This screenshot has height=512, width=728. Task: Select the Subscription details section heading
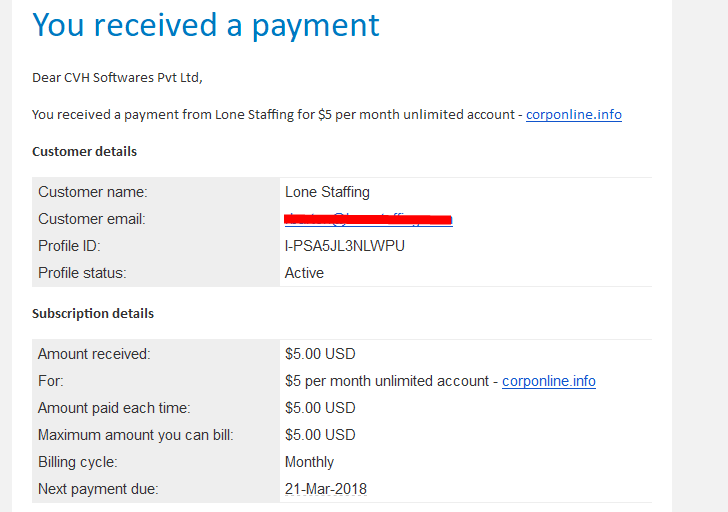tap(93, 313)
